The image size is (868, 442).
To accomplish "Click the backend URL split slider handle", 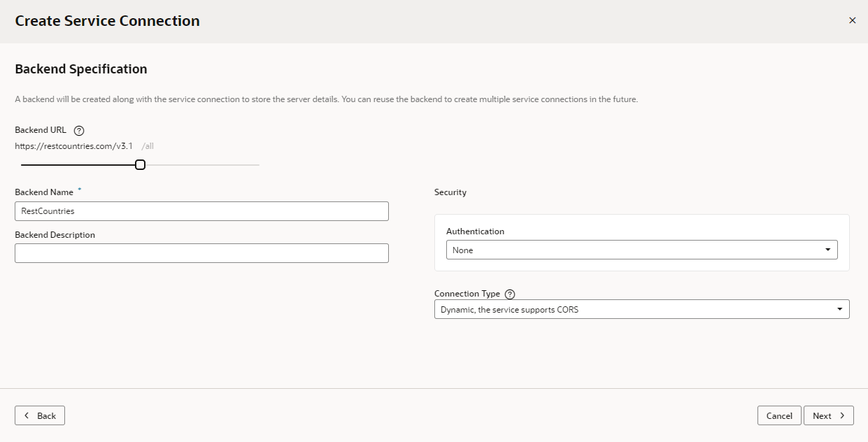I will 140,164.
